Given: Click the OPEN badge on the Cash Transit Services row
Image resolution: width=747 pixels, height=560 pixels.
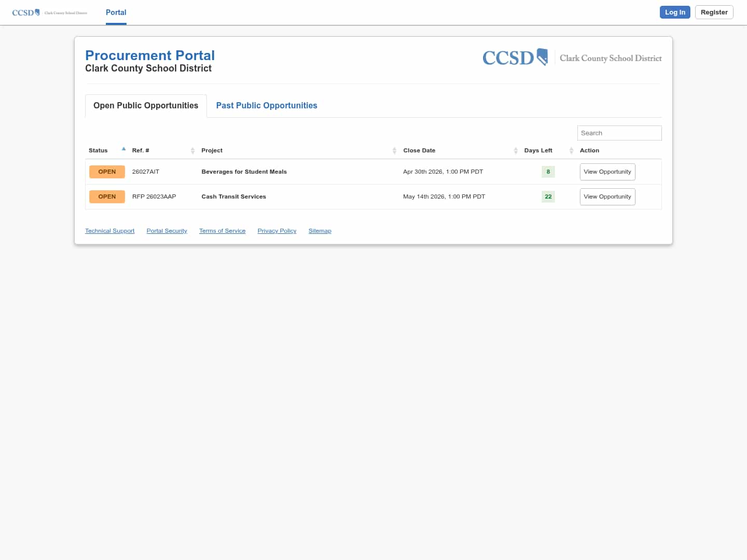Looking at the screenshot, I should [107, 197].
